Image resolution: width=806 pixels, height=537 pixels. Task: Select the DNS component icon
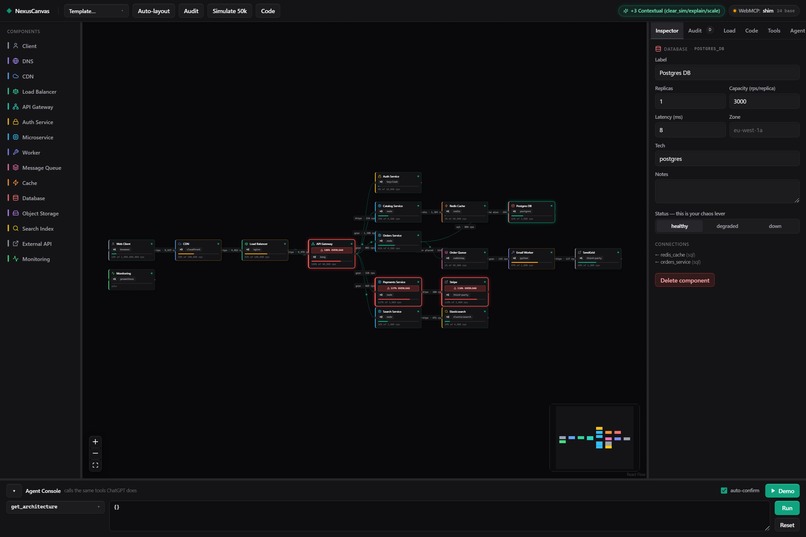click(x=15, y=61)
